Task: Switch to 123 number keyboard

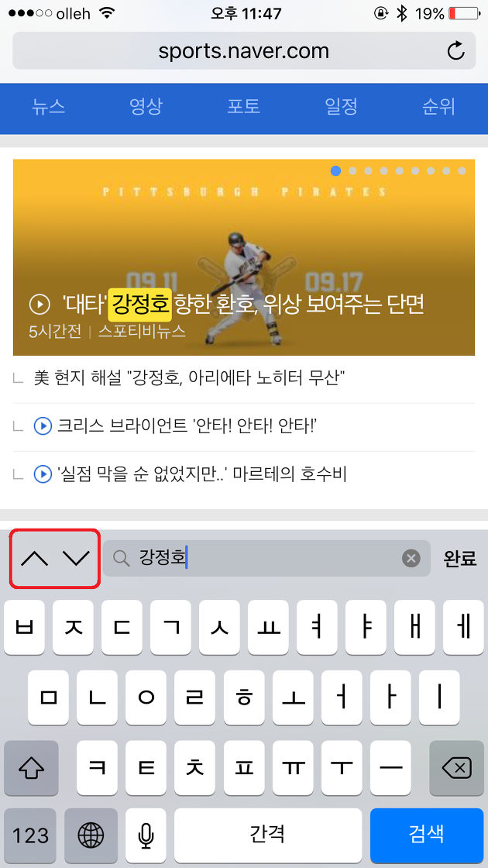Action: coord(30,835)
